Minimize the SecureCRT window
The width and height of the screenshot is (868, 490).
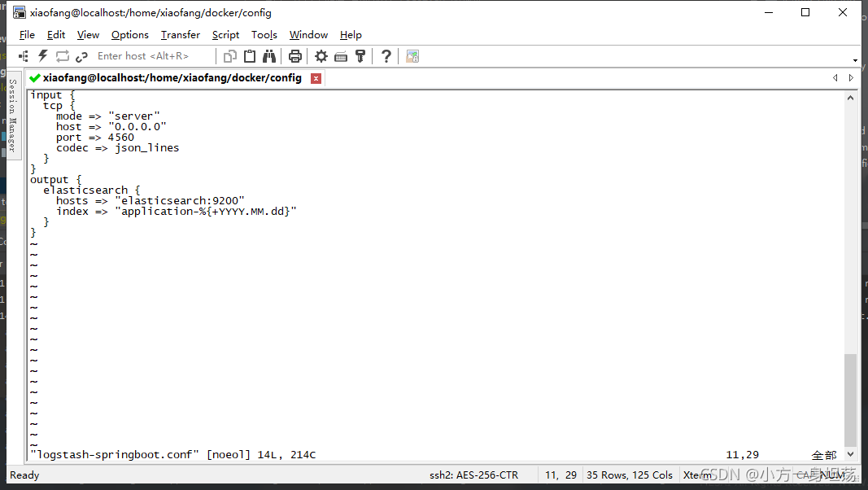pyautogui.click(x=769, y=12)
